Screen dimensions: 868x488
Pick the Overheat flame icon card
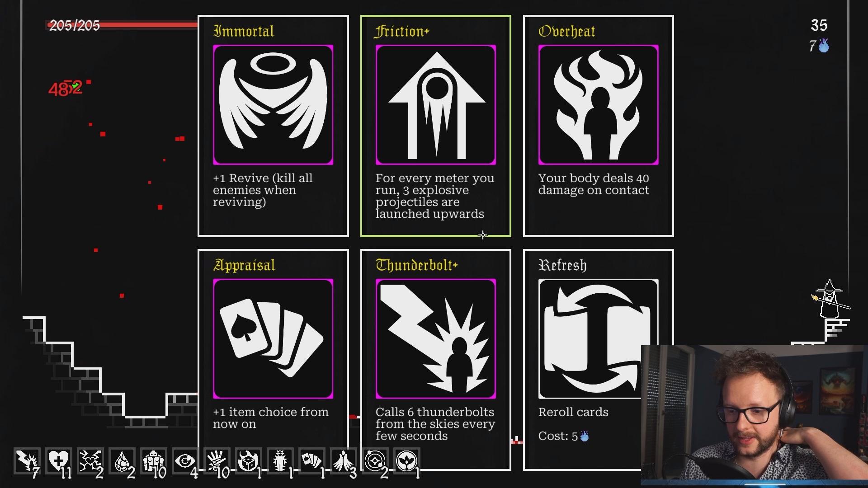click(x=598, y=126)
